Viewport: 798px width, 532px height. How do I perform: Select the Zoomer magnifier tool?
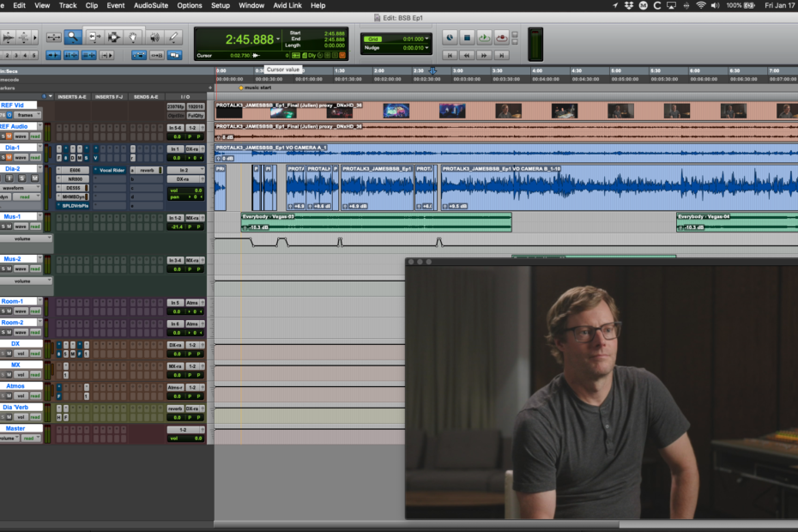(x=73, y=37)
